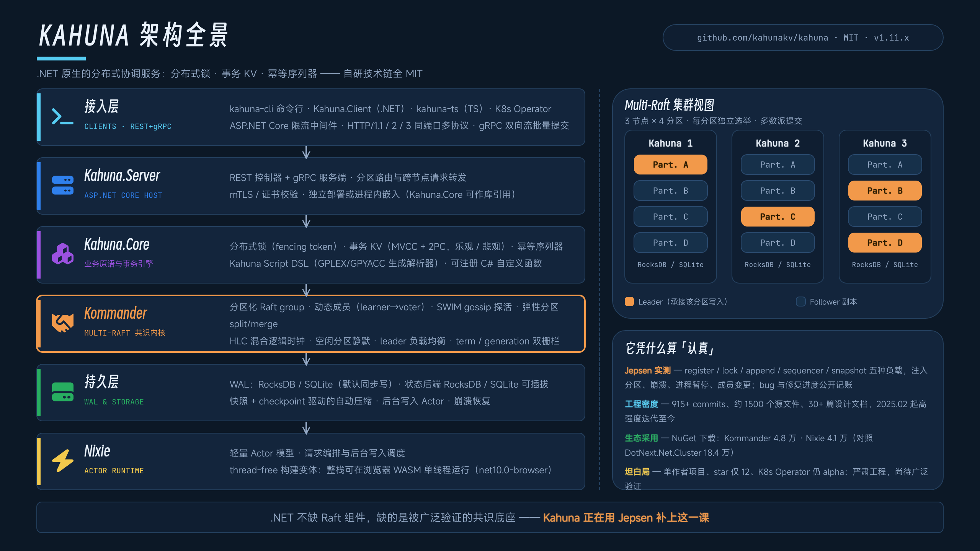The image size is (980, 551).
Task: Open the github.com/kahunakv/kahuna link pill
Action: (803, 37)
